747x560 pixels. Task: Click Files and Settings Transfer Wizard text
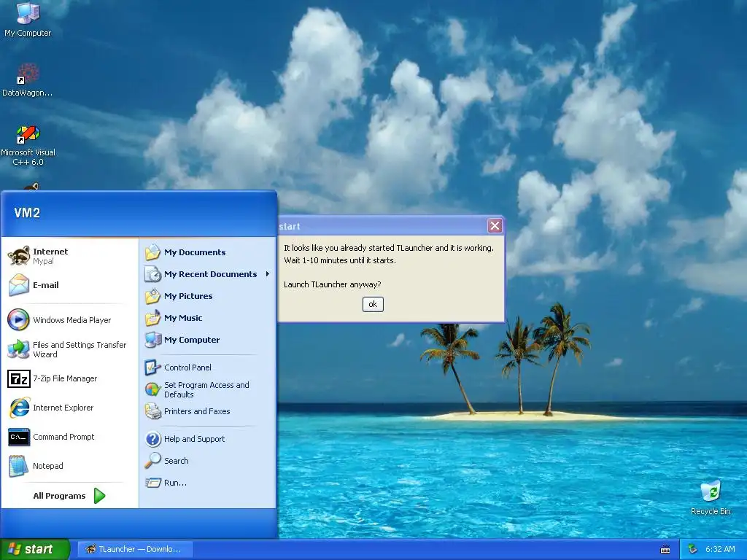click(80, 349)
